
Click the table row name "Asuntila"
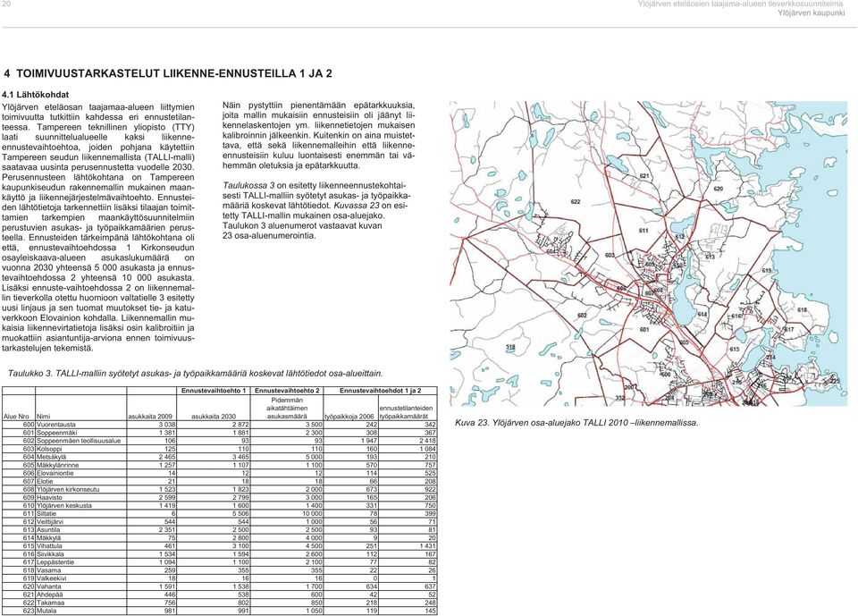pyautogui.click(x=48, y=530)
